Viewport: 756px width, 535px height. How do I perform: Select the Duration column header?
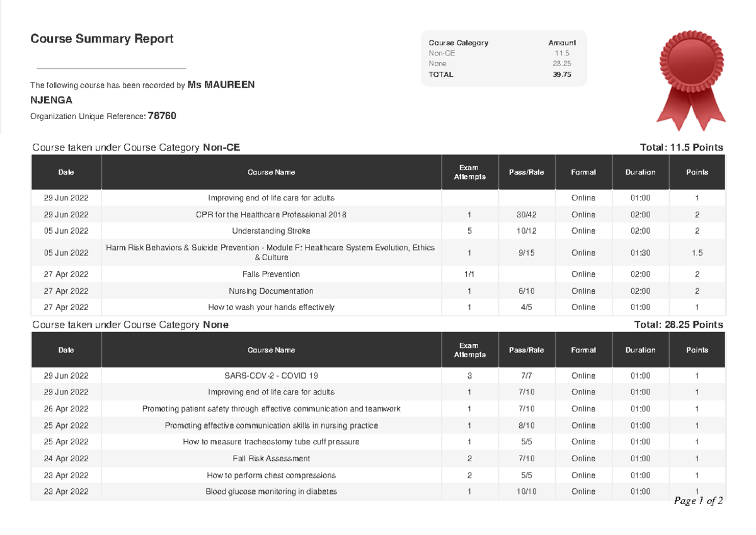(640, 171)
